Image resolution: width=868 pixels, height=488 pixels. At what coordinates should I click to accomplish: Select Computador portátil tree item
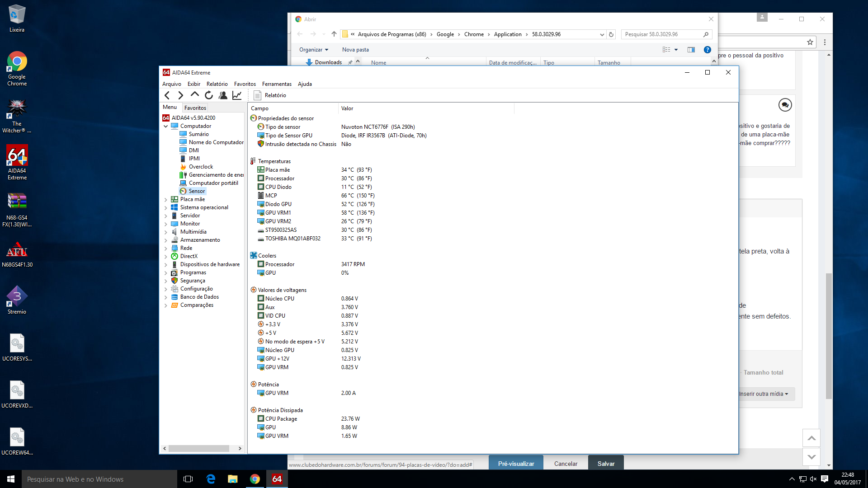(213, 183)
